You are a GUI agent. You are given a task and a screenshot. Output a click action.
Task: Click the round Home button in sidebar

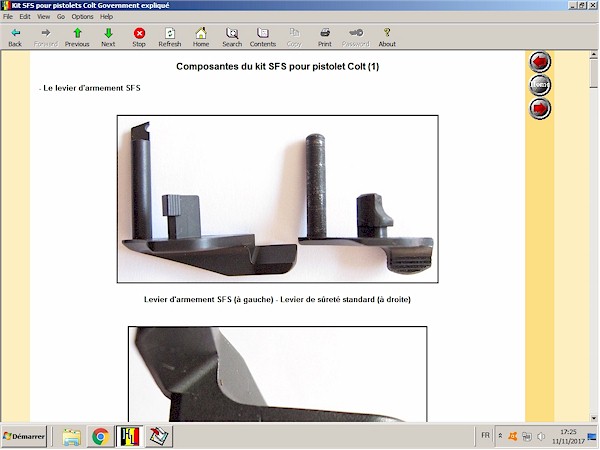(x=540, y=85)
